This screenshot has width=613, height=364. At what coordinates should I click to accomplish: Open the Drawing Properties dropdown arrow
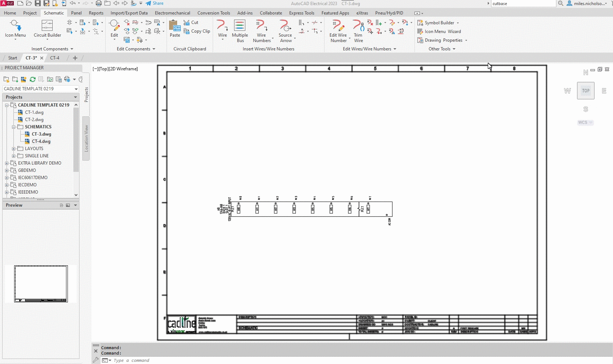466,41
